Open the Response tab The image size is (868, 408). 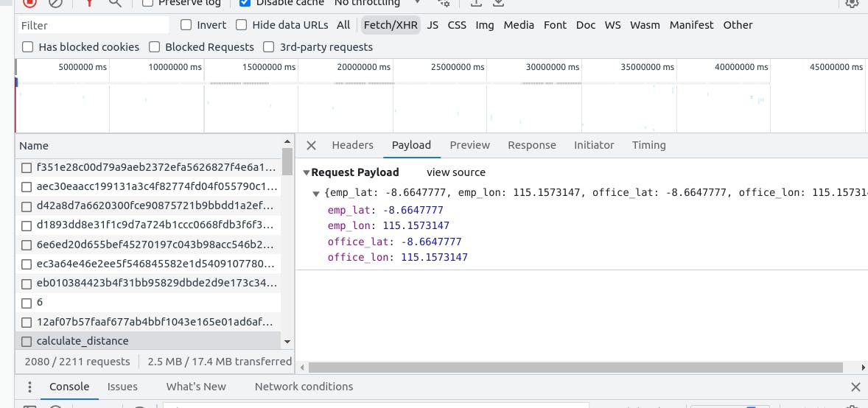tap(532, 145)
